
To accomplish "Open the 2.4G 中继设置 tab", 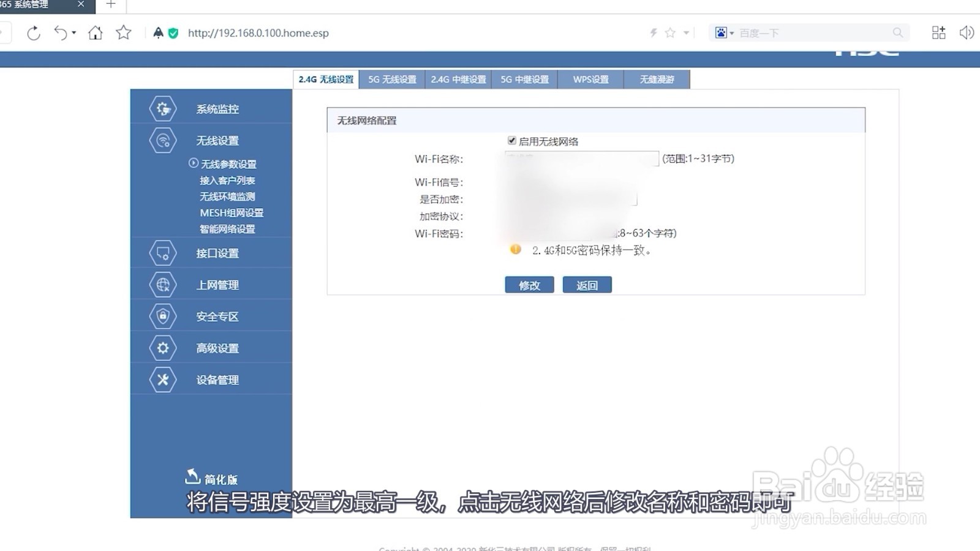I will (458, 80).
